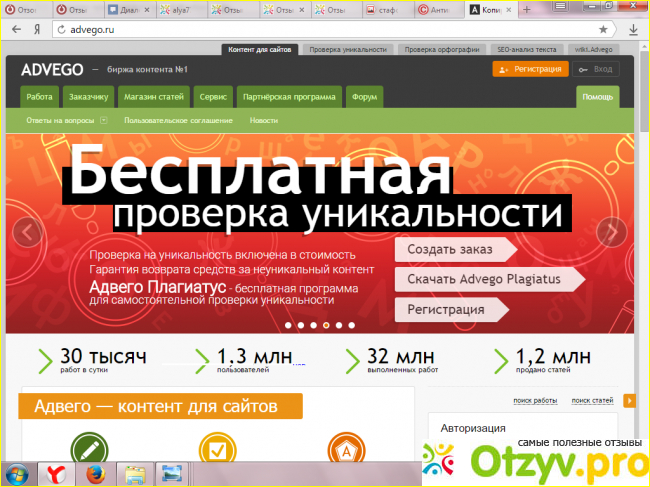Expand the 'Ответы на вопросы' submenu arrow
650x487 pixels.
(103, 120)
